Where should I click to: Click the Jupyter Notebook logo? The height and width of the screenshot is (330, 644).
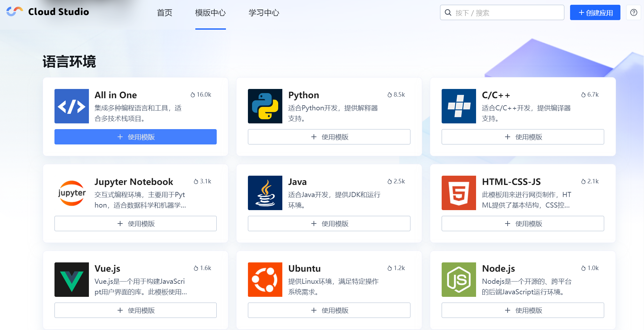(71, 193)
